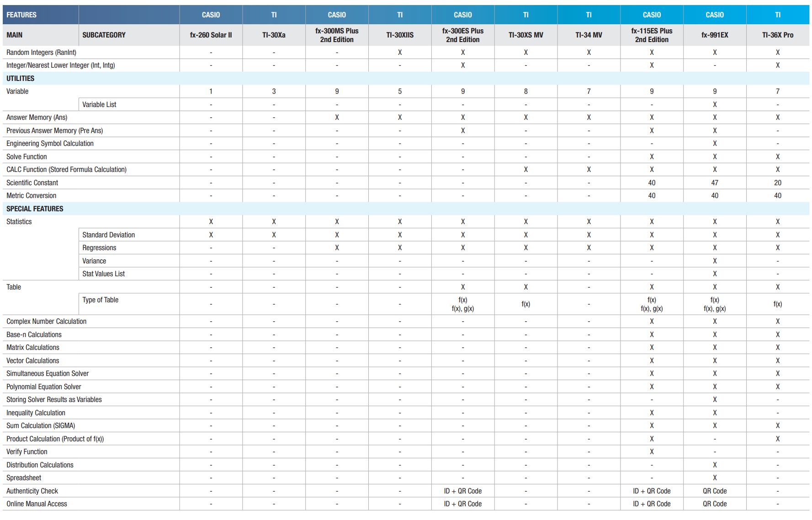Viewport: 812px width, 520px height.
Task: Click the TI-36X Pro model header
Action: [x=778, y=35]
